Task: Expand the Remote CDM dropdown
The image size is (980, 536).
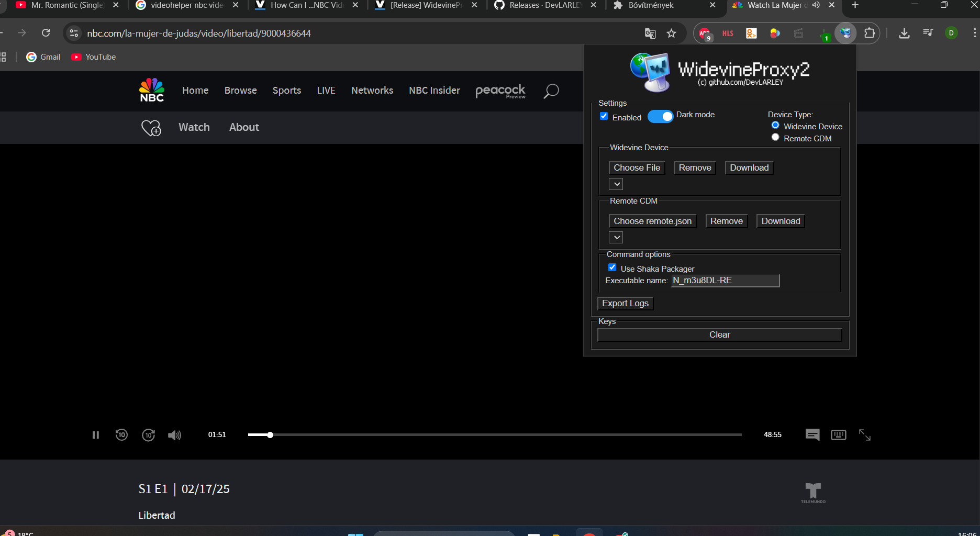Action: 616,238
